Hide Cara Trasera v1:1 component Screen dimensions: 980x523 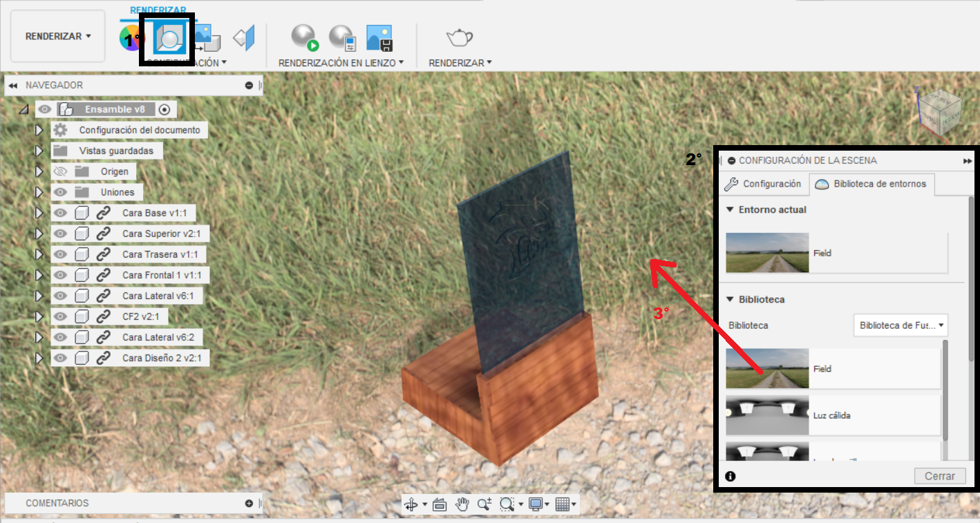[60, 254]
